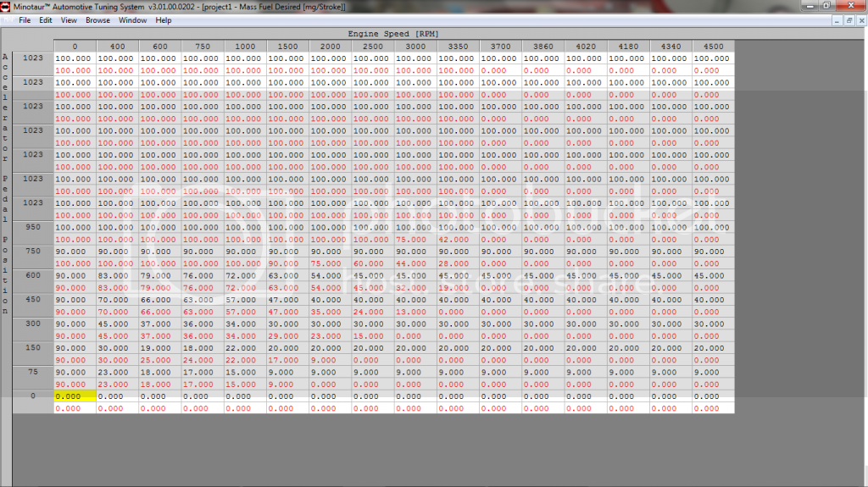Viewport: 868px width, 487px height.
Task: Click the black 66.000 cell
Action: [x=160, y=300]
